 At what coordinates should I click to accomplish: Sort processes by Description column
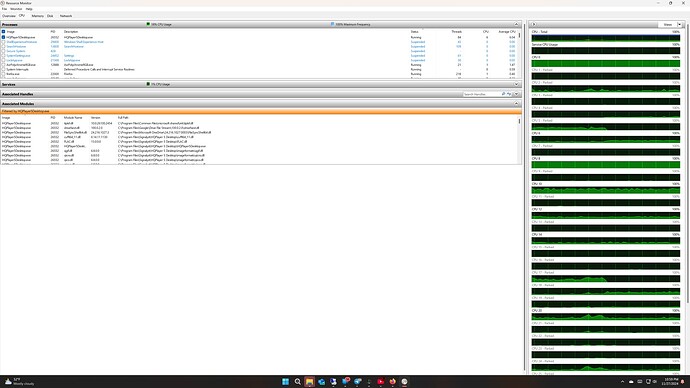tap(71, 32)
